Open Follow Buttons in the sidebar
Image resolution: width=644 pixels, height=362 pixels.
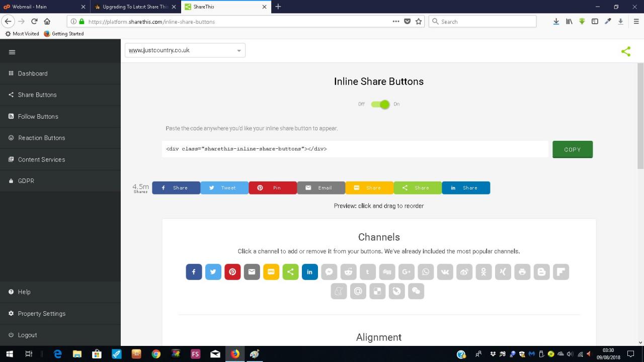[60, 117]
